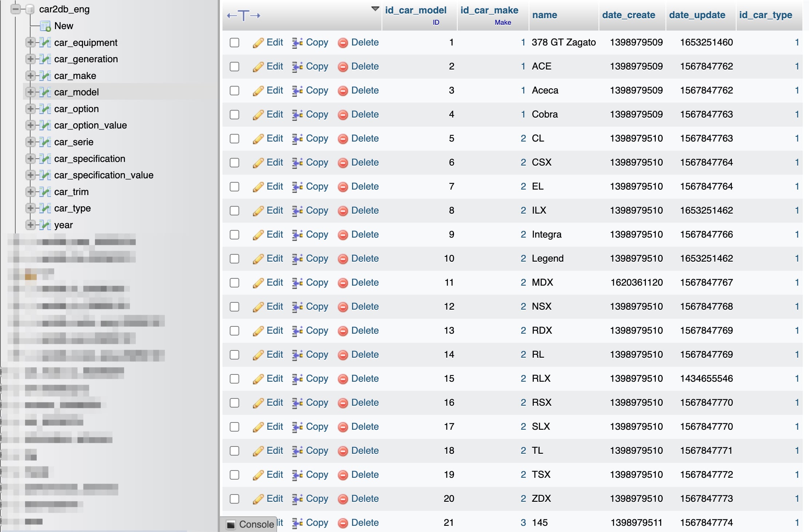Click Copy icon in the row named 145
This screenshot has width=809, height=532.
pyautogui.click(x=297, y=523)
